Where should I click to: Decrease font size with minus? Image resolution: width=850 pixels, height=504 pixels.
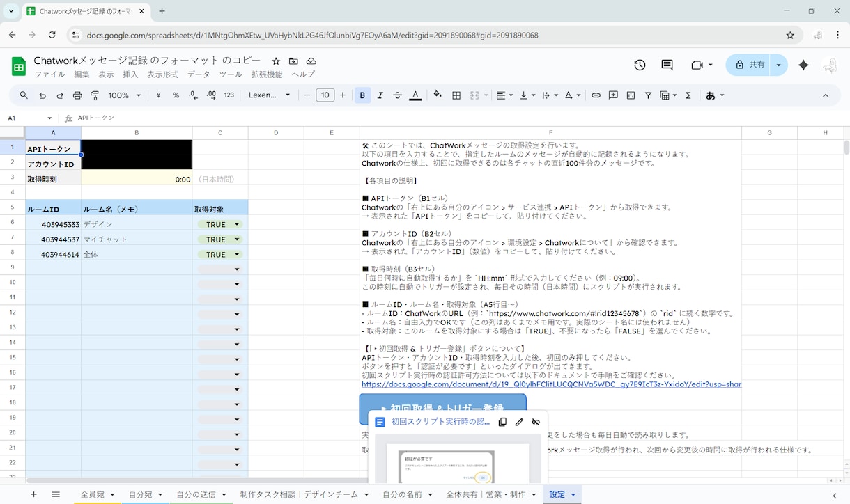point(307,95)
